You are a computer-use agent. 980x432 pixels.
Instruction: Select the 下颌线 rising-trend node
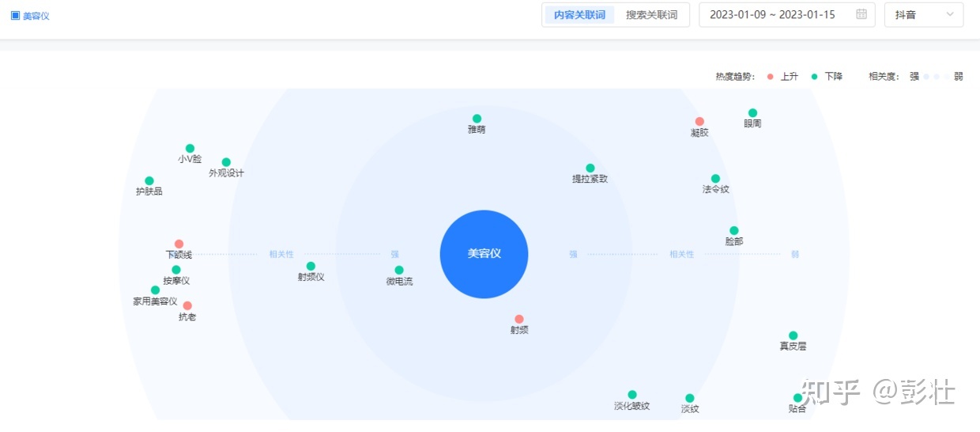[x=179, y=244]
